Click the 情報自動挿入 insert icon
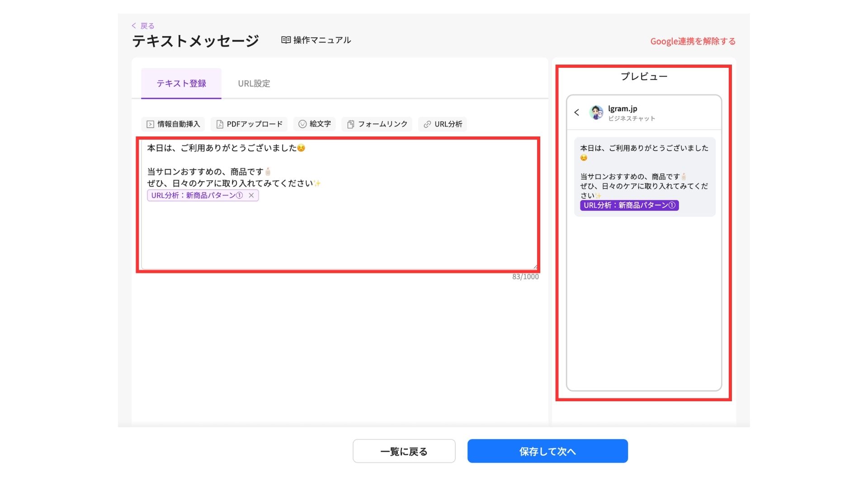 coord(150,124)
